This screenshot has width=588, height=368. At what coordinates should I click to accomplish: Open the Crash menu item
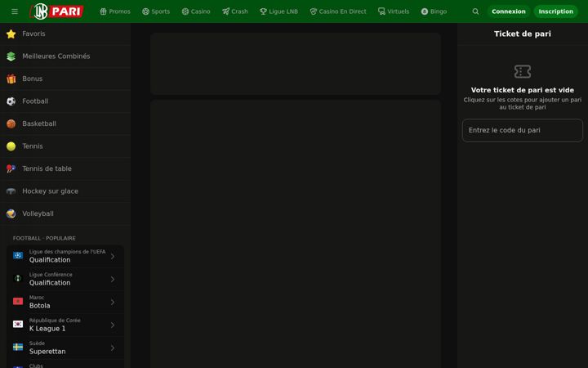tap(235, 11)
